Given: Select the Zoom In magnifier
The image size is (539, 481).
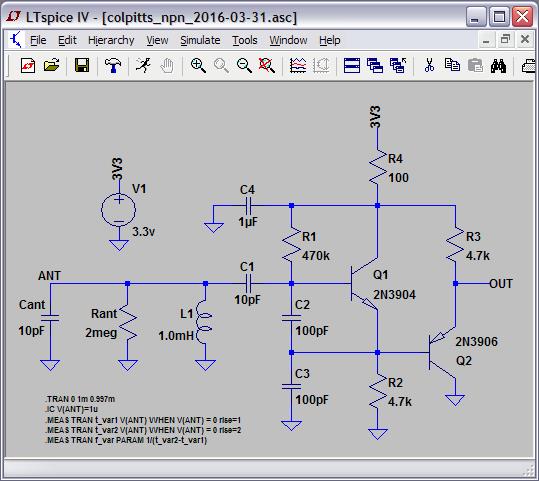Looking at the screenshot, I should click(198, 65).
